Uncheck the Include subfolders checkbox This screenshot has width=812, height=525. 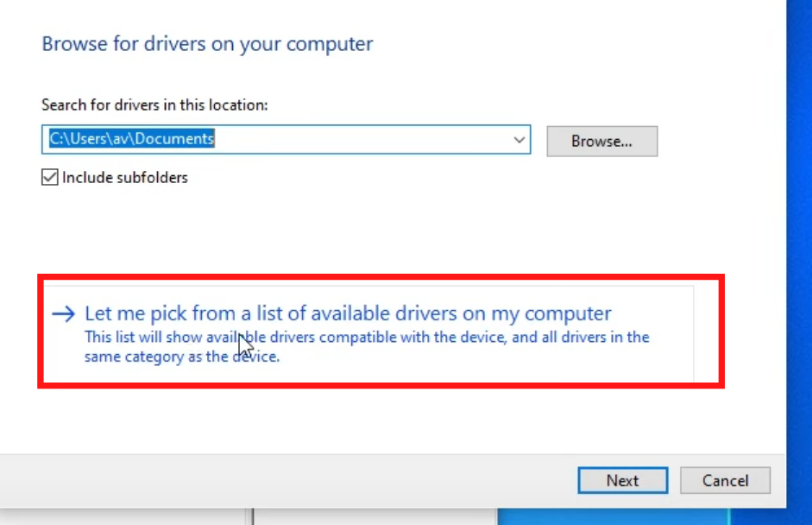point(50,177)
